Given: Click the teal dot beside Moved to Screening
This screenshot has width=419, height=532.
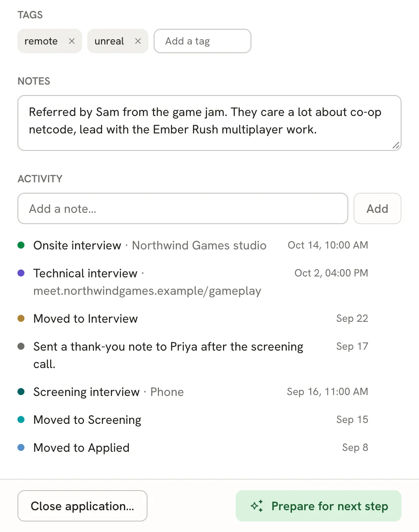Looking at the screenshot, I should click(21, 420).
